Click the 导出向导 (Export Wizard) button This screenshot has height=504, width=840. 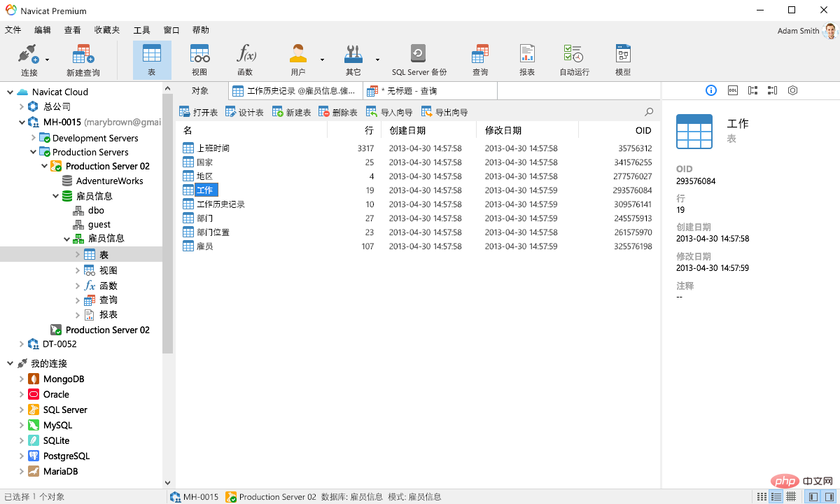[x=444, y=112]
